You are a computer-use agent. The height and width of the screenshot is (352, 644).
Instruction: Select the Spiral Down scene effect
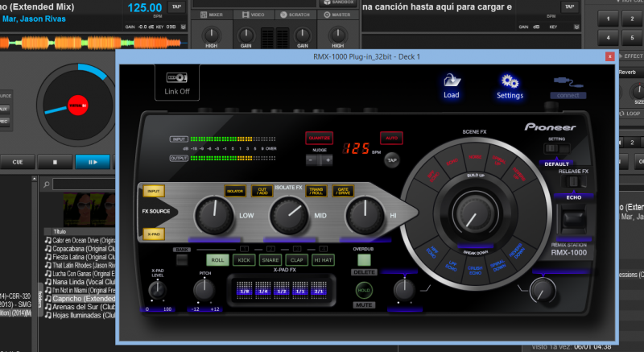click(498, 265)
